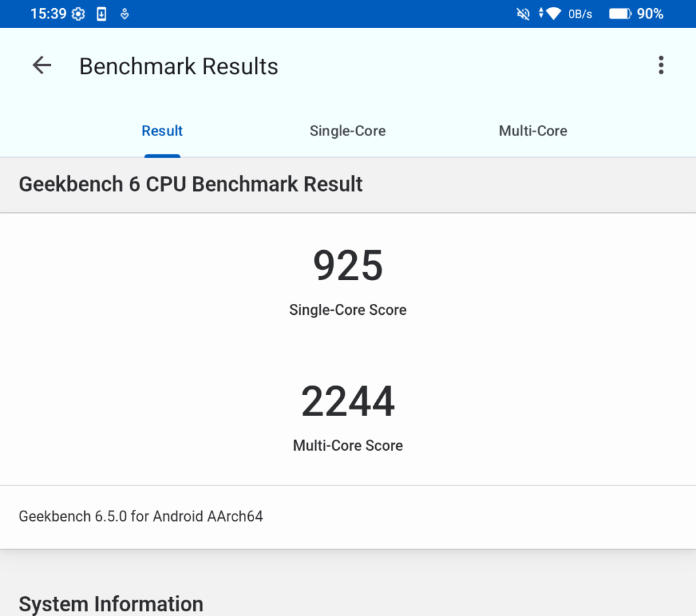Tap the 15:39 clock in the status bar
Image resolution: width=696 pixels, height=616 pixels.
(48, 14)
